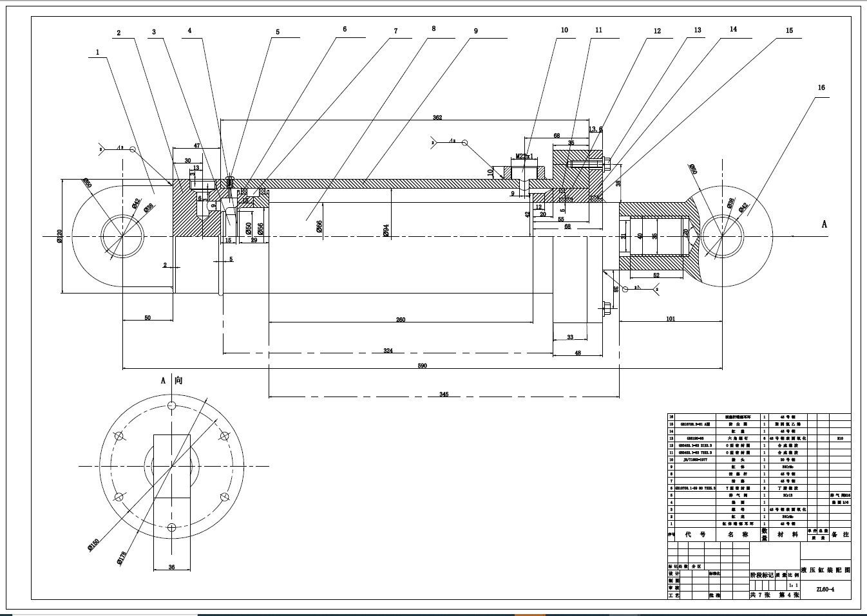Select the Ø178 diameter in end view
The image size is (867, 616).
[122, 558]
